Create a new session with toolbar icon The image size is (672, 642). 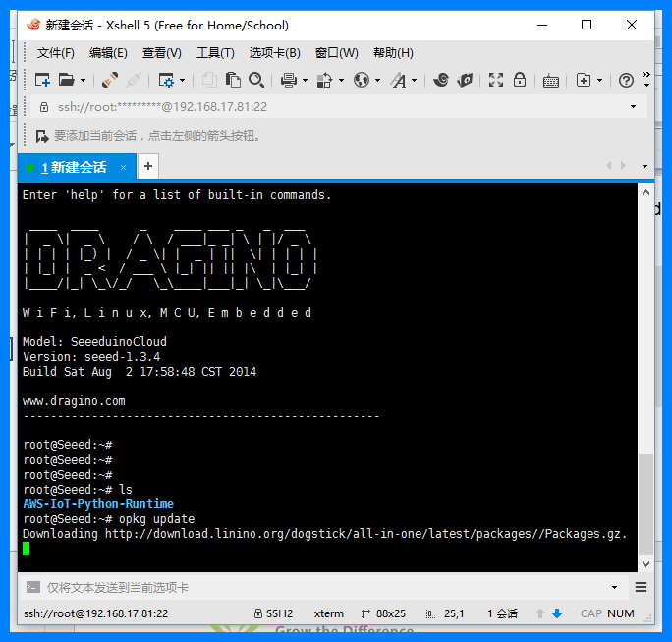pos(43,80)
